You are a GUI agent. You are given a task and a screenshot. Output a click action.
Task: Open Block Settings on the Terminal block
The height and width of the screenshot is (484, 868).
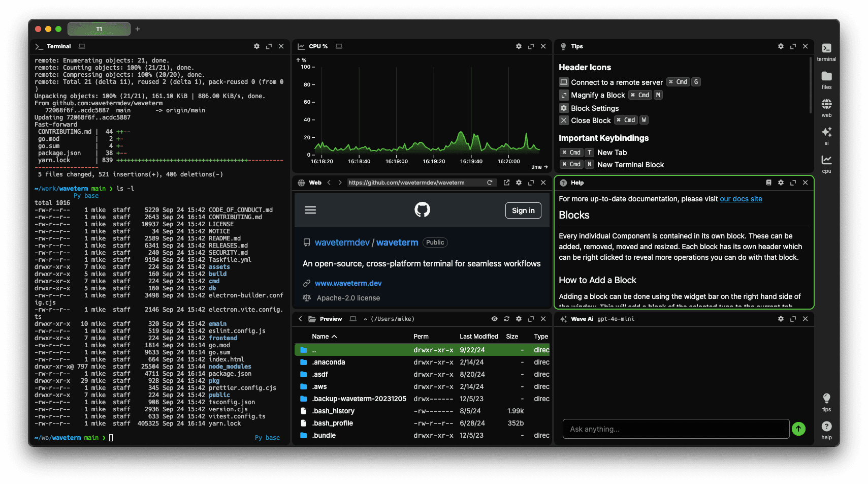pos(256,46)
